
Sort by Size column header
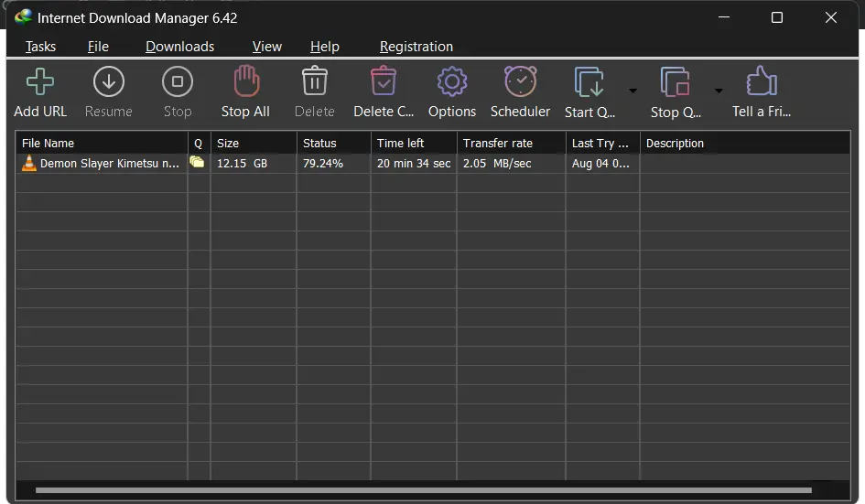coord(254,144)
